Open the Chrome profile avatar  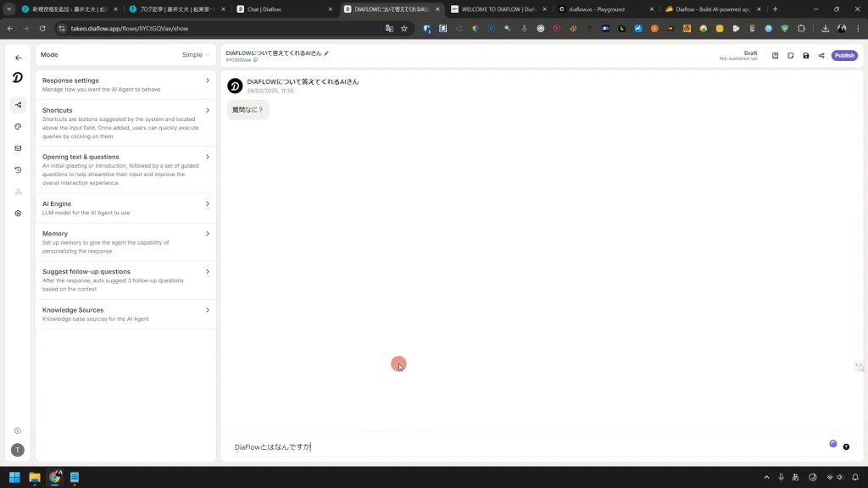[x=842, y=28]
